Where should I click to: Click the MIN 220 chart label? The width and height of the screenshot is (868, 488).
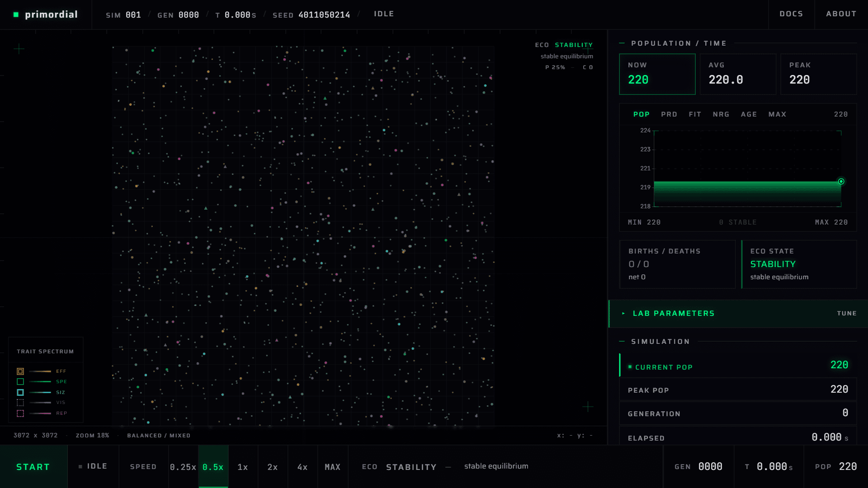coord(644,222)
